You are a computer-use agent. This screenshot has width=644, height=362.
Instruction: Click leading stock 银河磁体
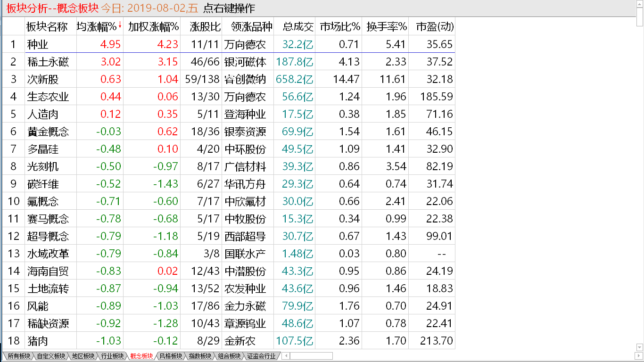pyautogui.click(x=245, y=62)
